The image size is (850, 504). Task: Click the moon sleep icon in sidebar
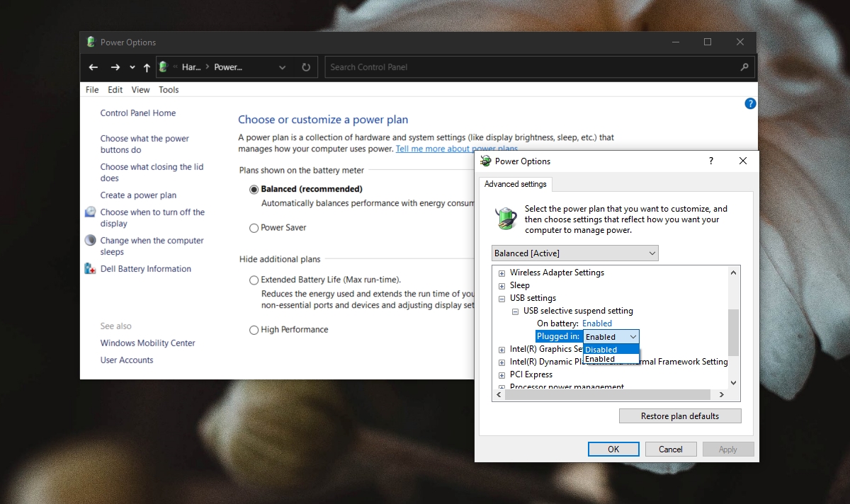point(90,241)
